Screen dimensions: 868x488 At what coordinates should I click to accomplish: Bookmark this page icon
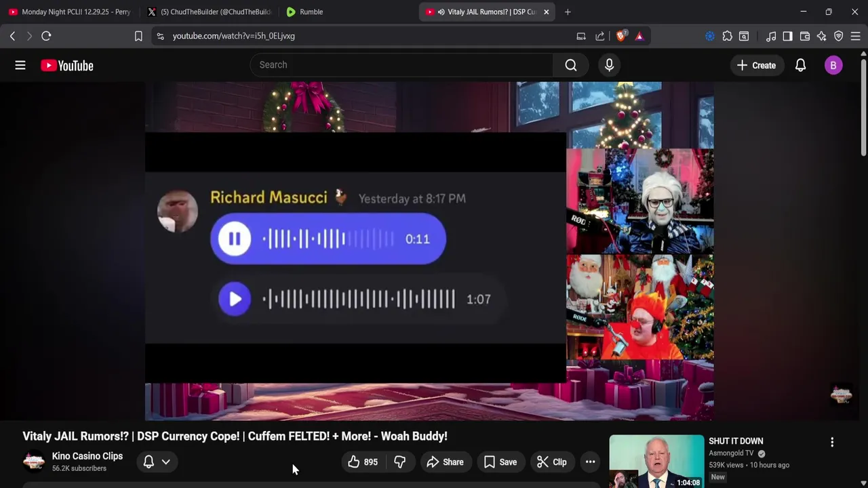tap(138, 36)
